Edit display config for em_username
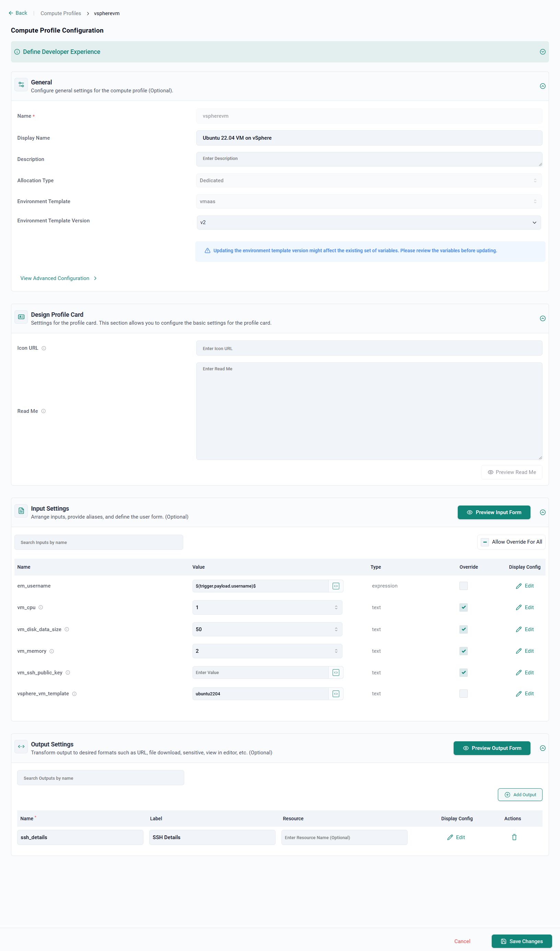Image resolution: width=560 pixels, height=951 pixels. coord(525,586)
